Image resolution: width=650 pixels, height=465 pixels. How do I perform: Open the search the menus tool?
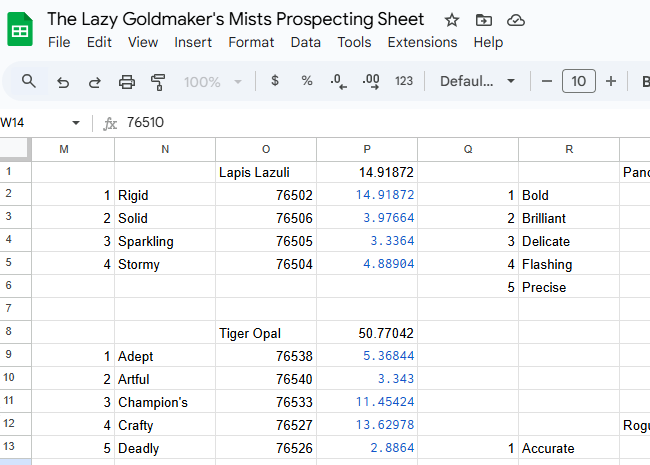[x=29, y=81]
